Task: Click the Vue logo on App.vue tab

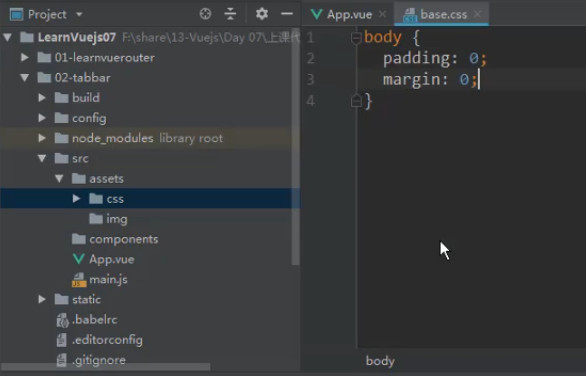Action: [317, 14]
